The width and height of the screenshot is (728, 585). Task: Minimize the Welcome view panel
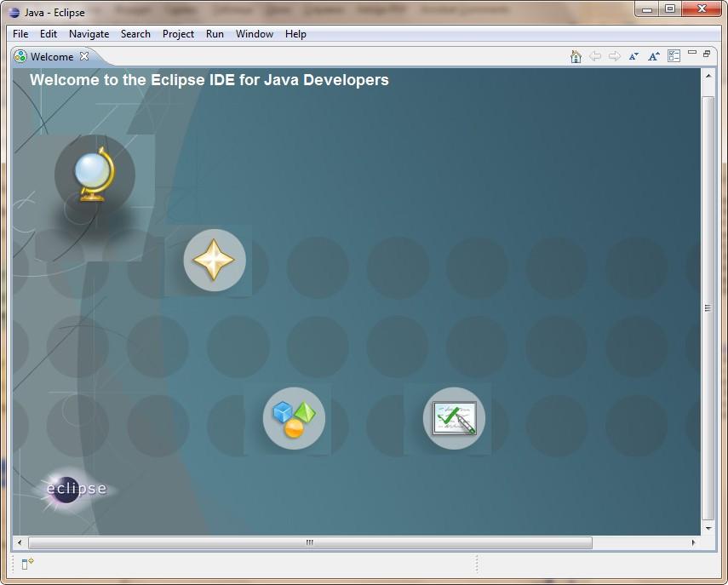pos(691,53)
